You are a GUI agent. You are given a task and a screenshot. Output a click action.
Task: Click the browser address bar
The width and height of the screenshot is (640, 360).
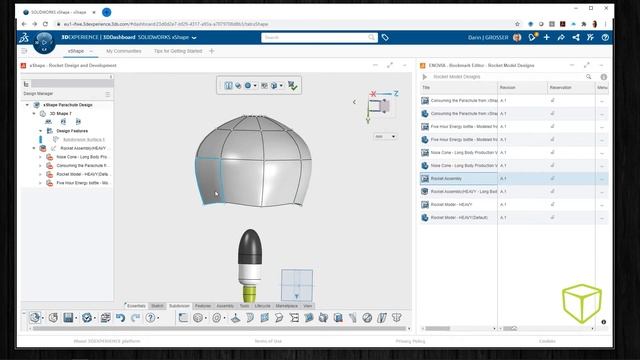pos(286,24)
